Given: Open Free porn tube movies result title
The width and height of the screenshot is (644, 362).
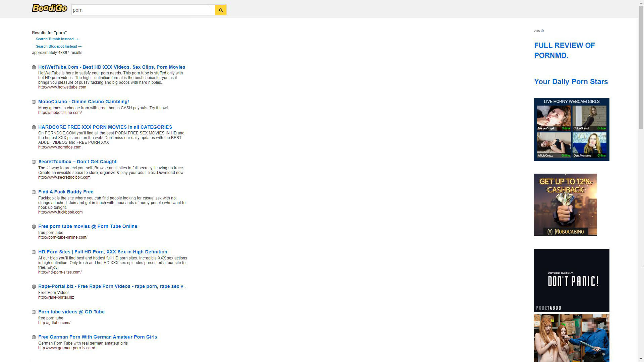Looking at the screenshot, I should (x=88, y=226).
